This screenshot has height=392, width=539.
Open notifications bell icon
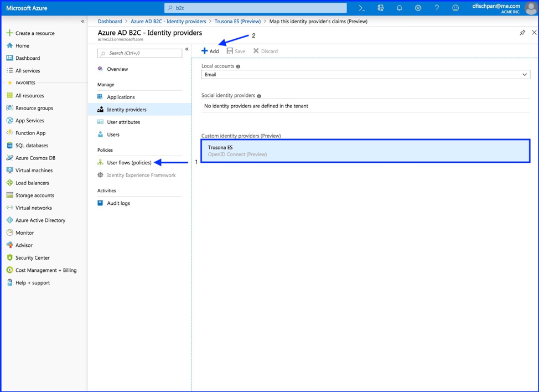(x=399, y=8)
